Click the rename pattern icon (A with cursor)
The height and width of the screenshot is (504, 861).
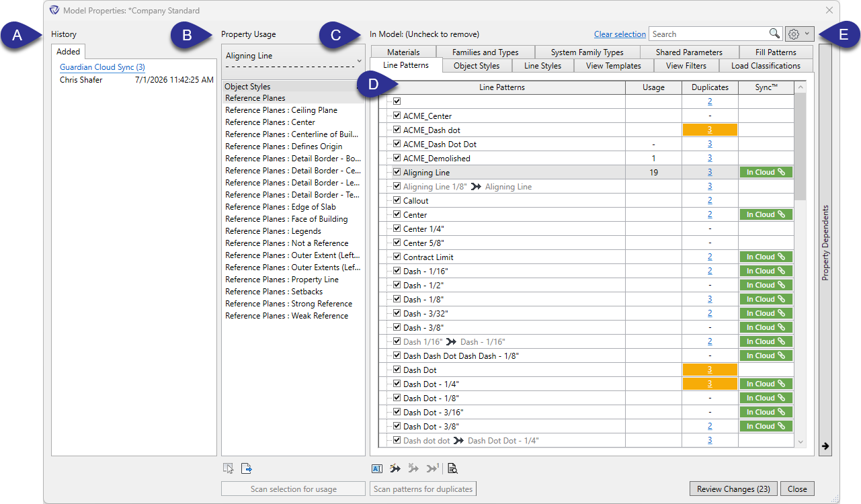377,469
